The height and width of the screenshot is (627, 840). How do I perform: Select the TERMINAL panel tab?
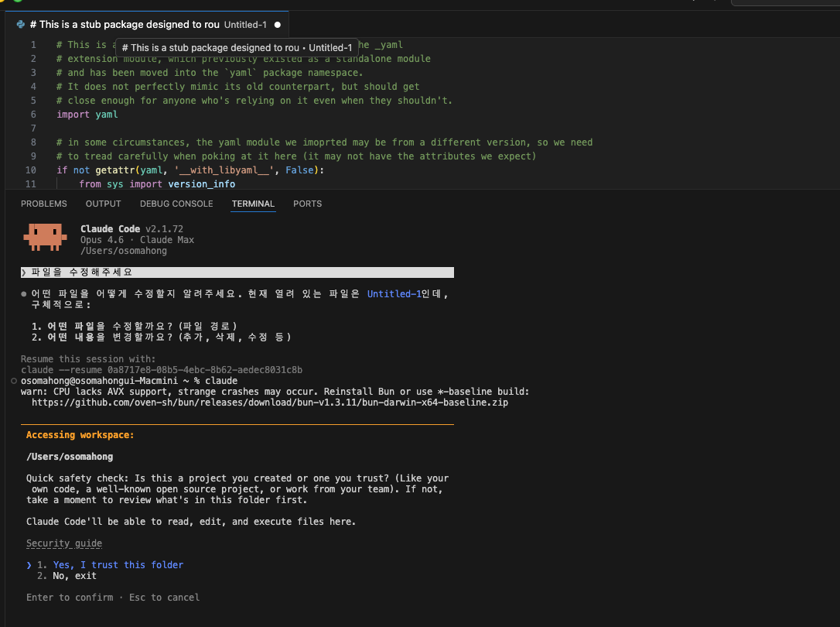(x=253, y=204)
